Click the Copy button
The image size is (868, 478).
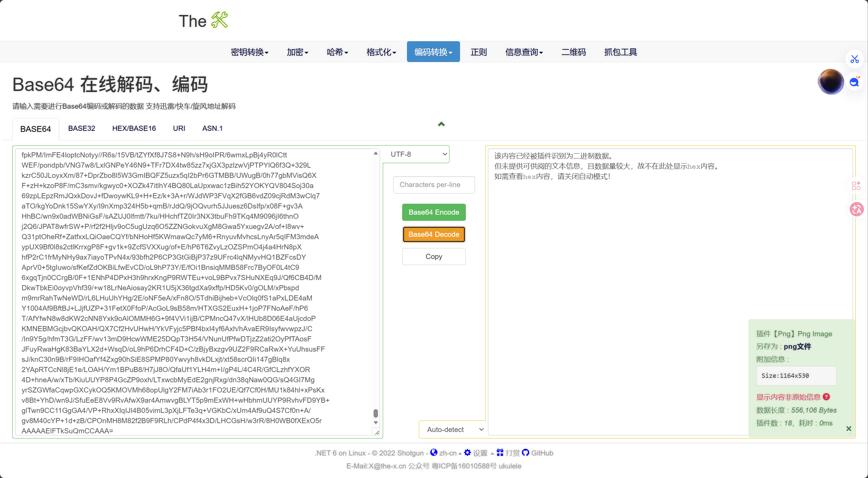[x=433, y=257]
